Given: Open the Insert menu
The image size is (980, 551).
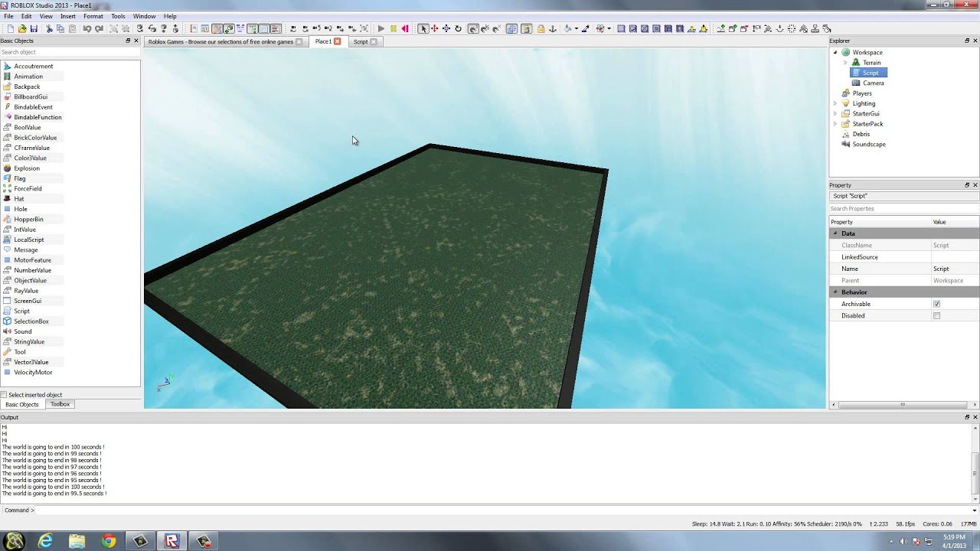Looking at the screenshot, I should (68, 16).
